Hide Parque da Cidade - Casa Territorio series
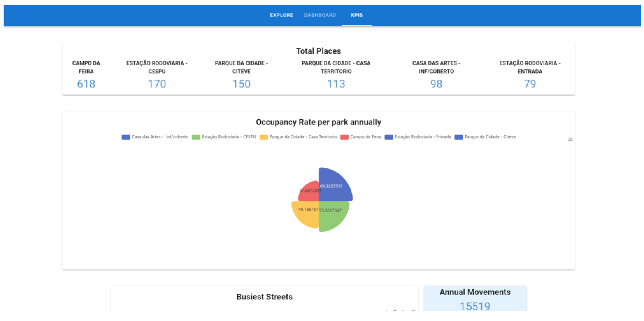 coord(299,137)
